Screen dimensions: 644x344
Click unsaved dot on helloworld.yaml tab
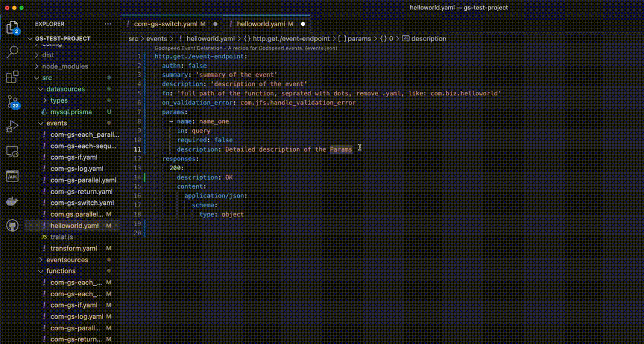(x=303, y=24)
